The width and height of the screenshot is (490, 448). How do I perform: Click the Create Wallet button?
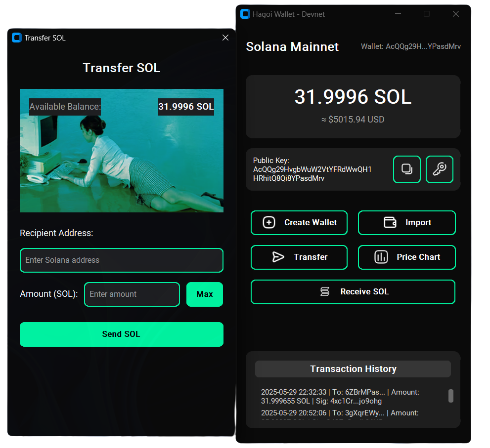(299, 223)
